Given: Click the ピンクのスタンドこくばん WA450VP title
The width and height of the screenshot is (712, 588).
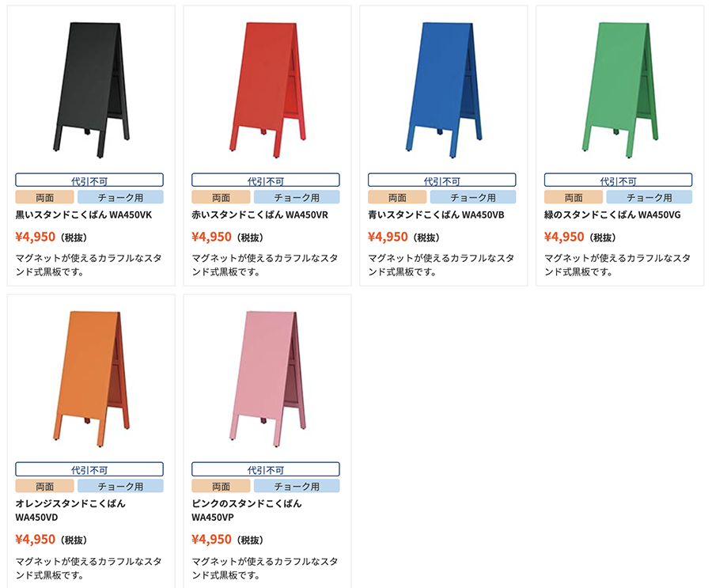Looking at the screenshot, I should [247, 510].
